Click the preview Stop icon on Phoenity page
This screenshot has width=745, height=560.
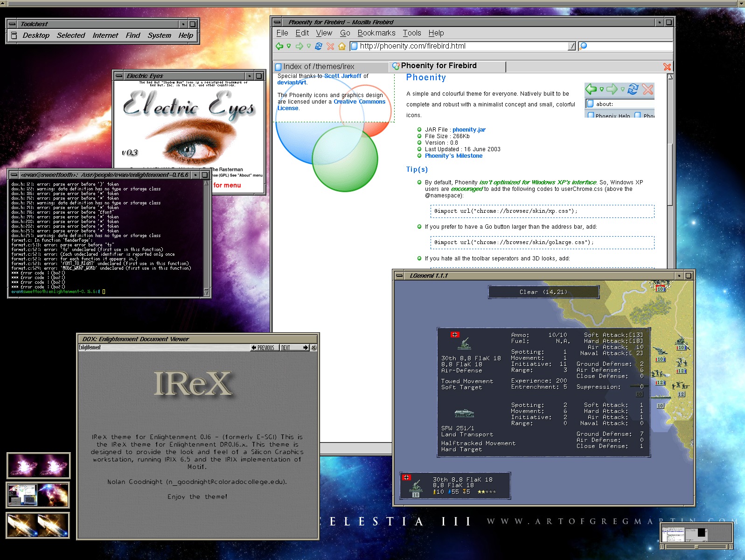(648, 89)
